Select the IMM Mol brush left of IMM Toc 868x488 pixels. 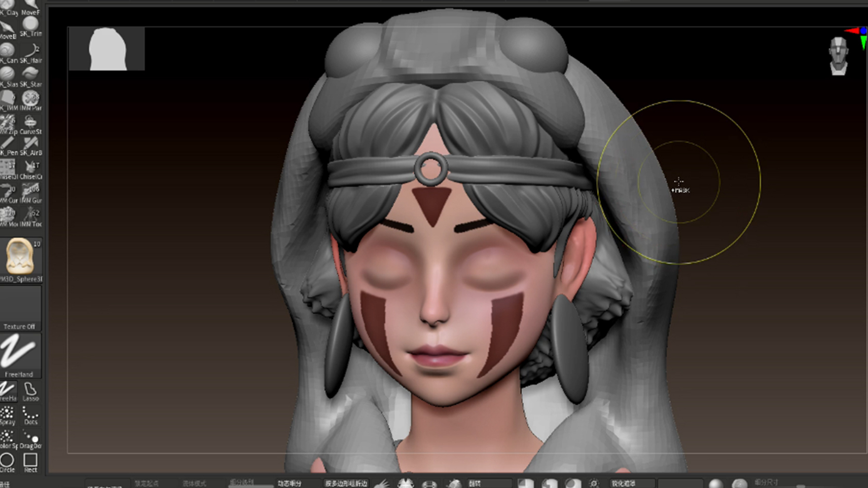click(8, 217)
